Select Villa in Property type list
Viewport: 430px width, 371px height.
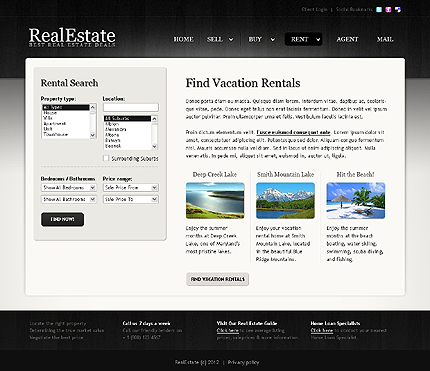66,118
